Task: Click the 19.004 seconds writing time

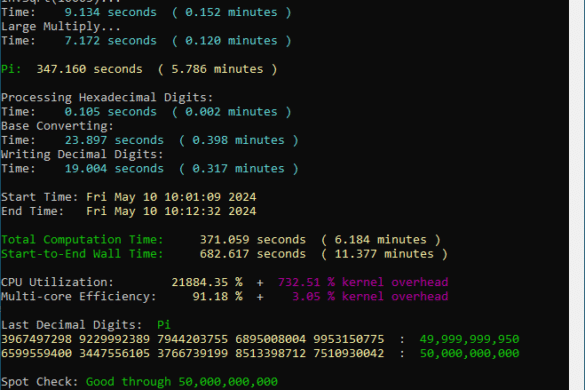Action: point(114,168)
